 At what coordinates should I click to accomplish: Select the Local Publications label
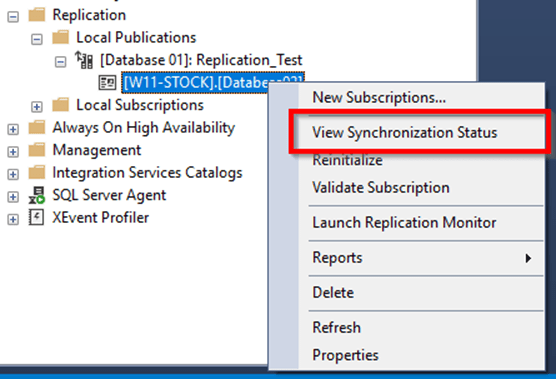(x=136, y=37)
